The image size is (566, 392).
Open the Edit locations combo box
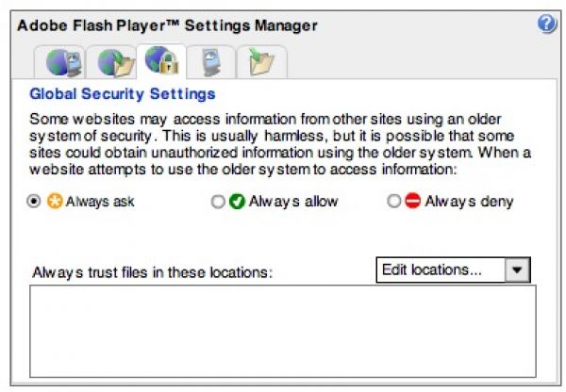click(x=441, y=269)
